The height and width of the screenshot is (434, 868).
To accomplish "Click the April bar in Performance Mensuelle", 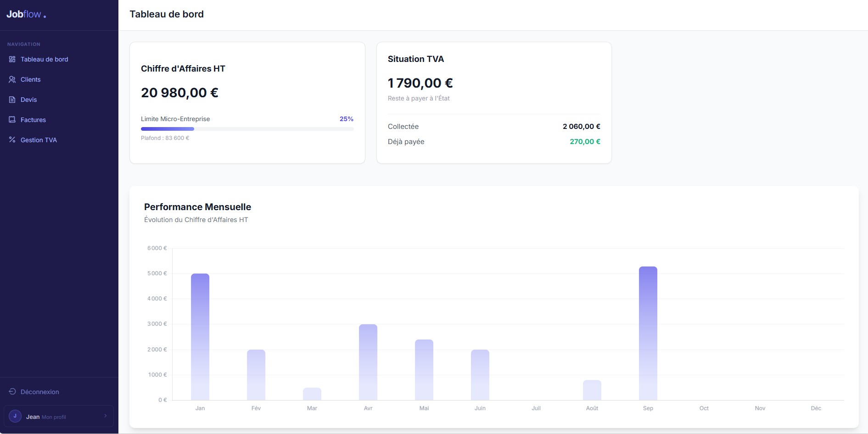I will [368, 362].
